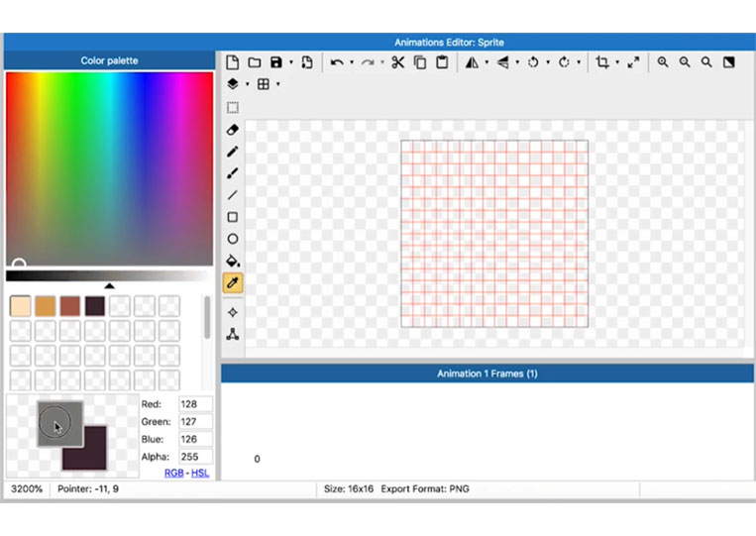Switch to RGB color mode link
Viewport: 756px width, 536px height.
pyautogui.click(x=174, y=473)
